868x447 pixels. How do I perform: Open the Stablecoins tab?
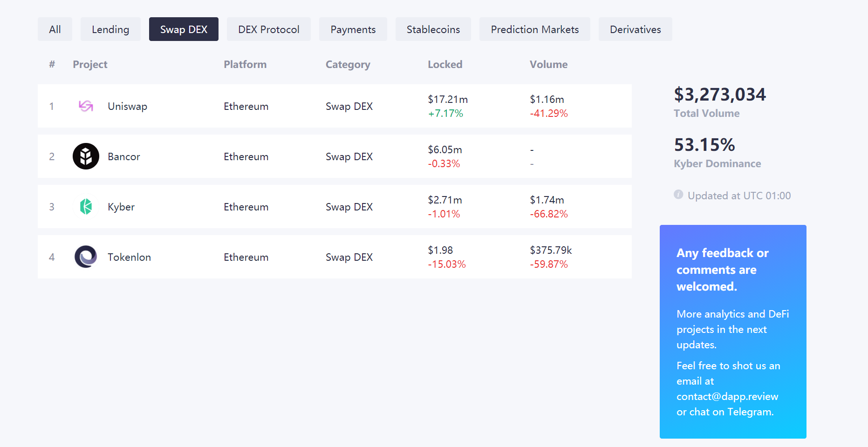[433, 29]
